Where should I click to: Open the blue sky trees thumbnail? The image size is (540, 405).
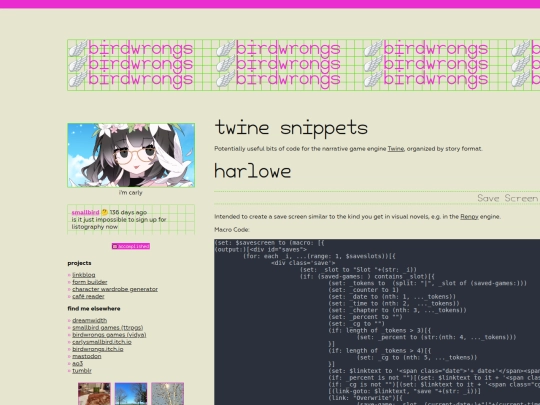click(131, 394)
